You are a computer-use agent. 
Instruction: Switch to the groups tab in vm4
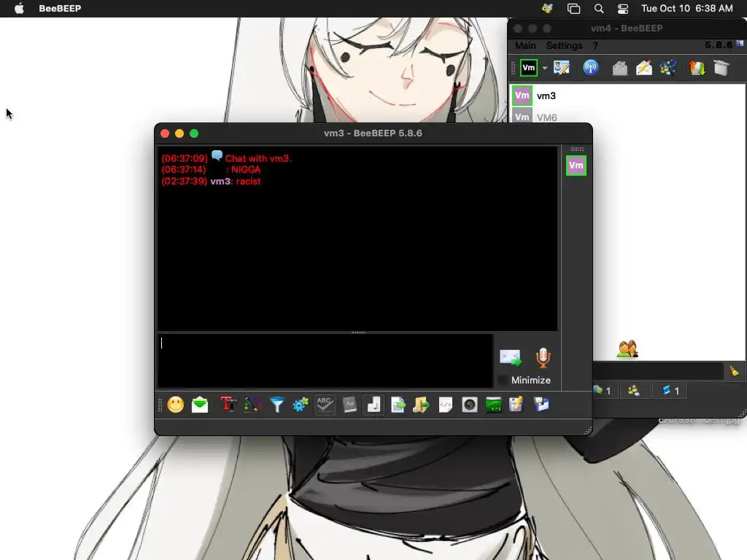click(x=634, y=391)
